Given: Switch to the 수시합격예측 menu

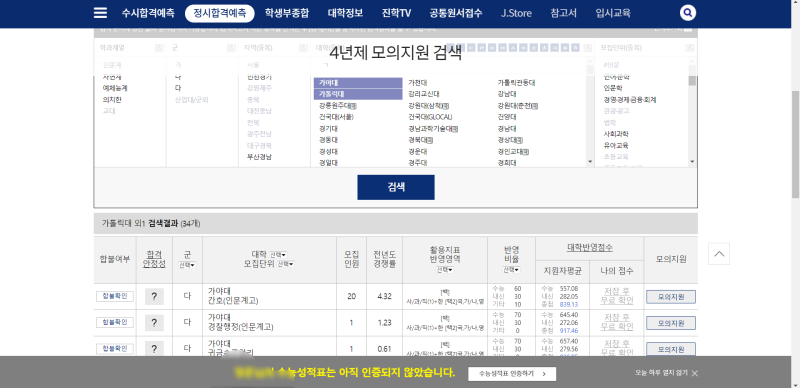Looking at the screenshot, I should 148,13.
